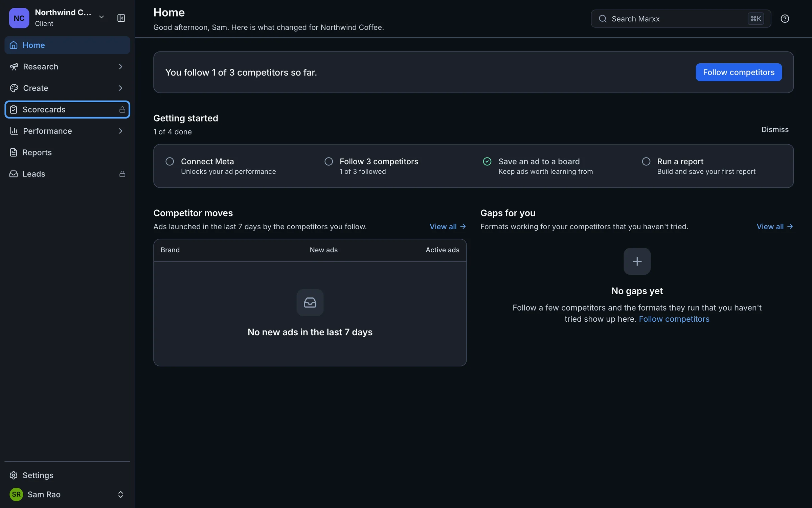
Task: Select the Connect Meta step circle
Action: (x=170, y=162)
